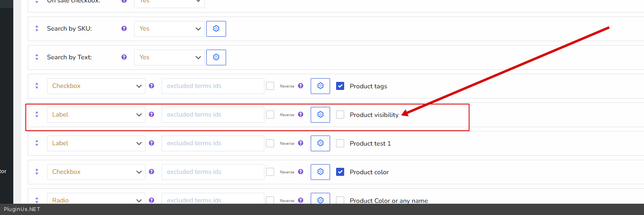644x215 pixels.
Task: Open Checkbox type dropdown for Product tags
Action: [96, 86]
